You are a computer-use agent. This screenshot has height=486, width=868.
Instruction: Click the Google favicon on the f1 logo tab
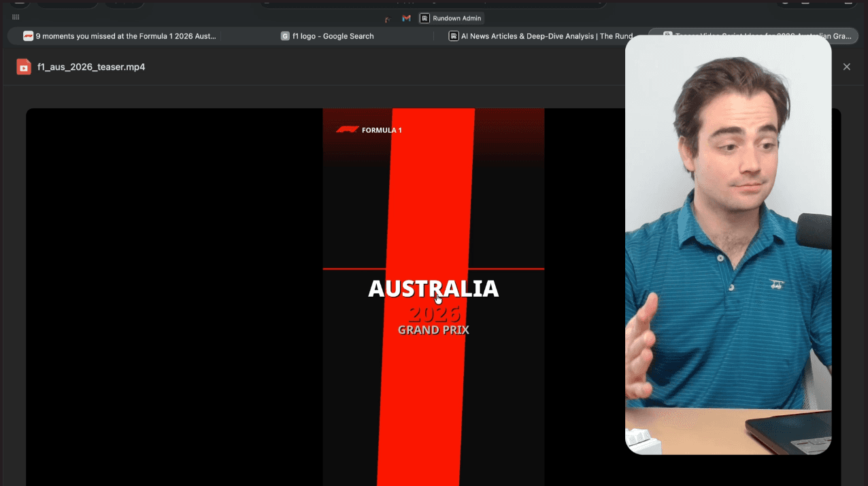[x=285, y=36]
